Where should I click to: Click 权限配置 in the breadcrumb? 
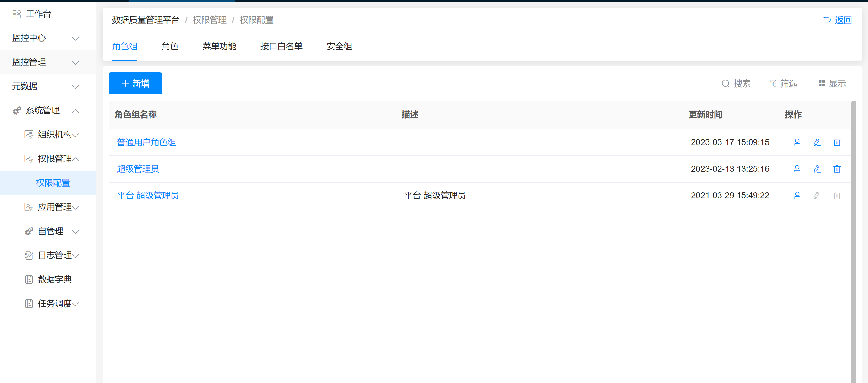257,20
